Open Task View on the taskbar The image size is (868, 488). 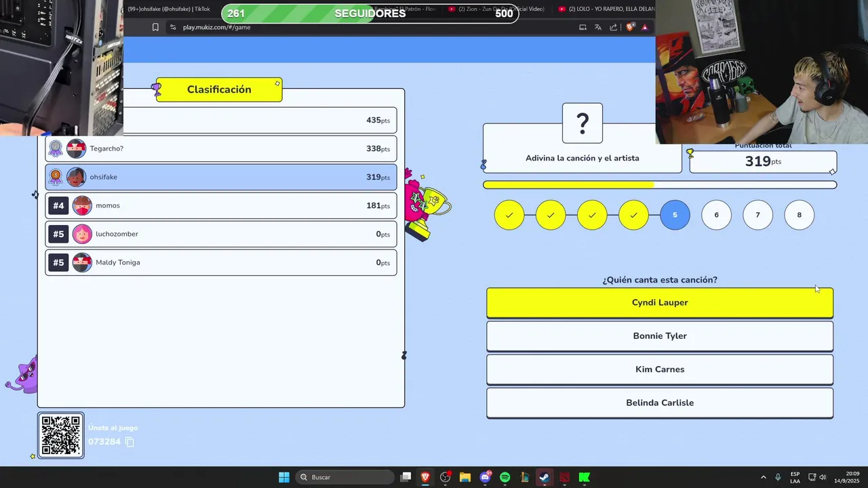click(406, 477)
